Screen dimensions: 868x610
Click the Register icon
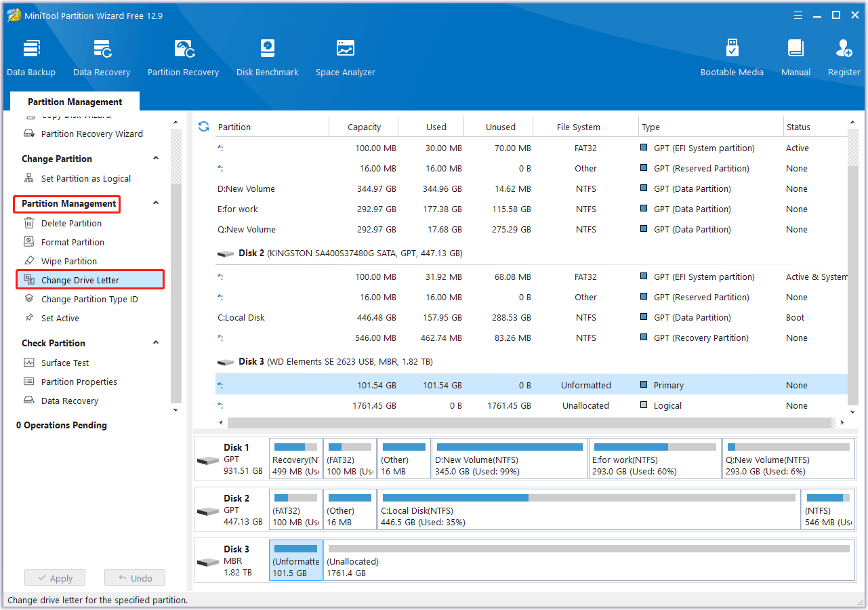tap(844, 58)
